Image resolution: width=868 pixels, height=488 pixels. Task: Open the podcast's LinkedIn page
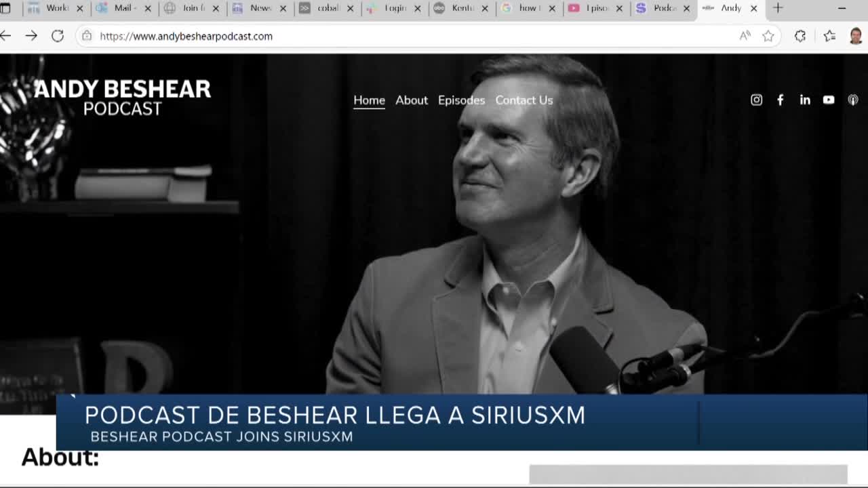[x=805, y=100]
